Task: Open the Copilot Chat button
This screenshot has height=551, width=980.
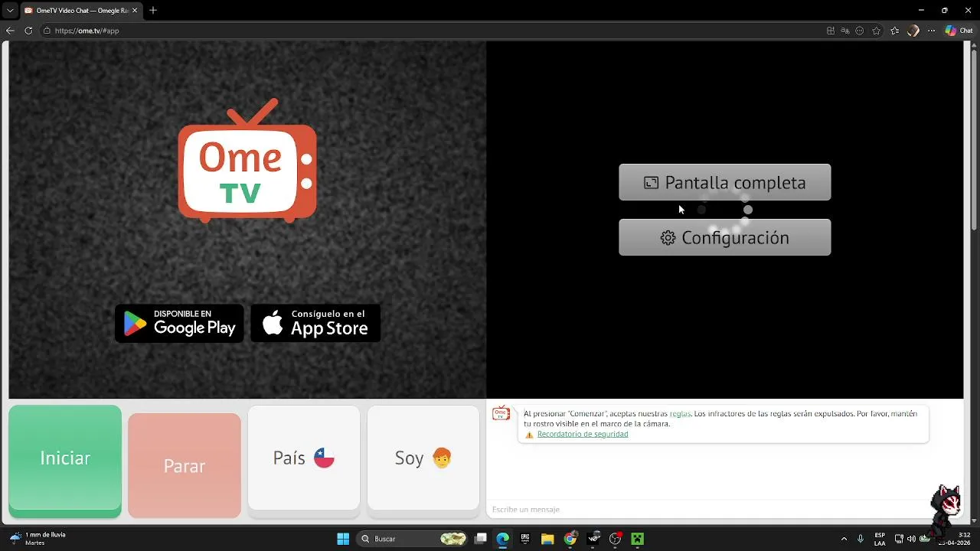Action: 959,31
